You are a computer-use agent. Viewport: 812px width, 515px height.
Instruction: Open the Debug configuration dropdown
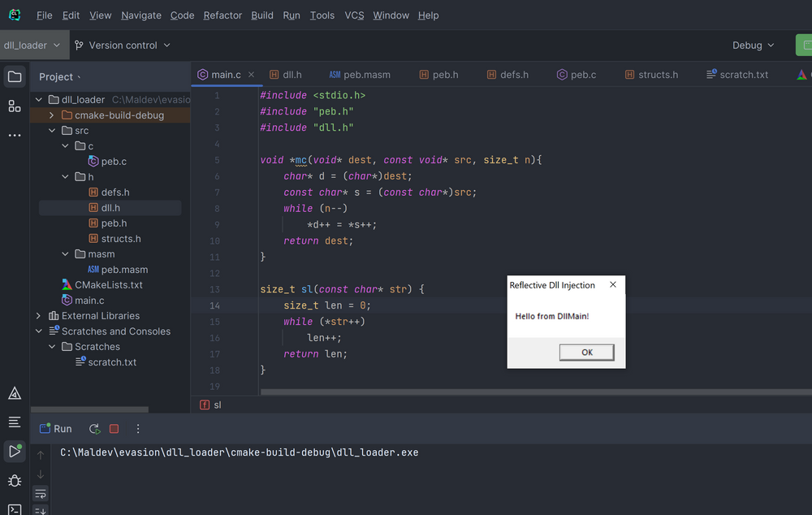pyautogui.click(x=751, y=45)
